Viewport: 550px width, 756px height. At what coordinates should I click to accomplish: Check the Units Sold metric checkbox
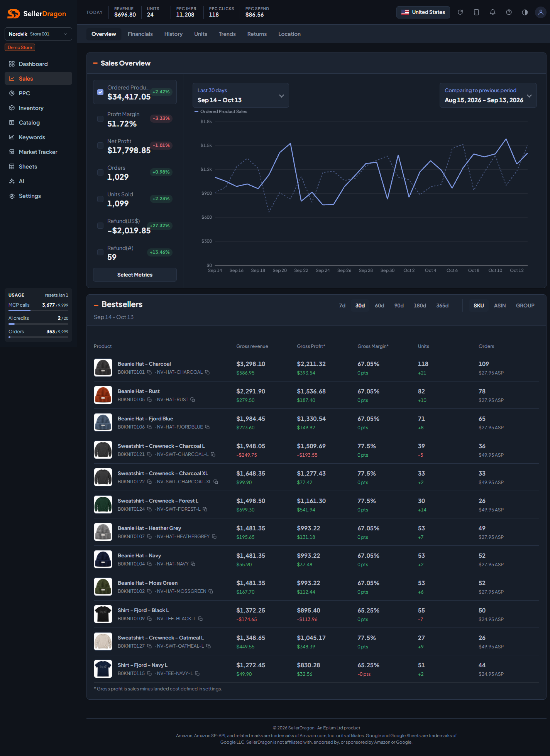100,199
